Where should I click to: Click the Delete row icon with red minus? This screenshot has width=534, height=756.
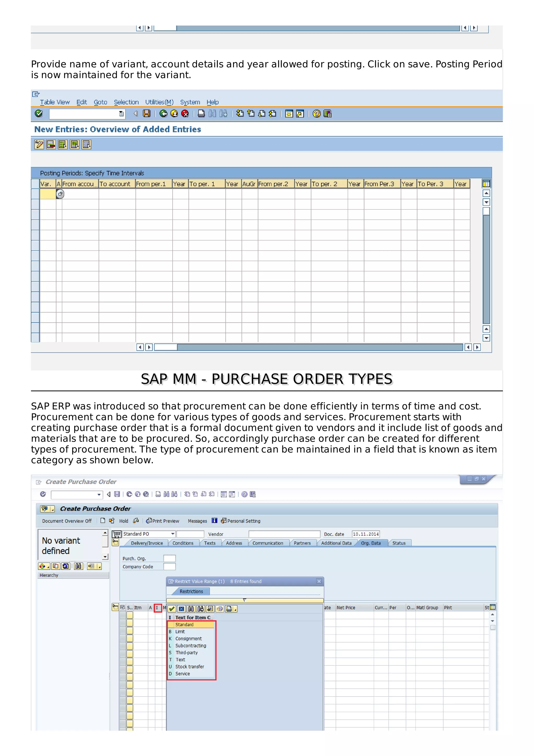(51, 144)
